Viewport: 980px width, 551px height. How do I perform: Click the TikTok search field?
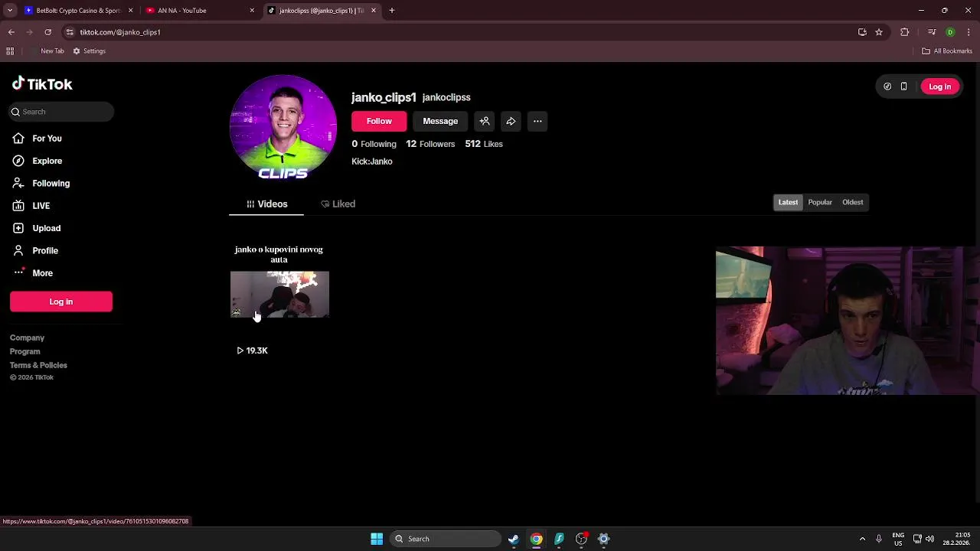click(61, 112)
